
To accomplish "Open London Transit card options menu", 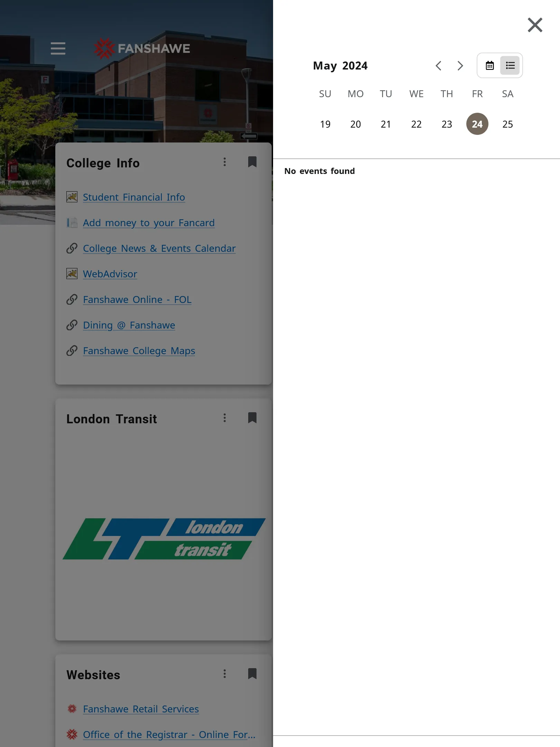I will coord(225,418).
